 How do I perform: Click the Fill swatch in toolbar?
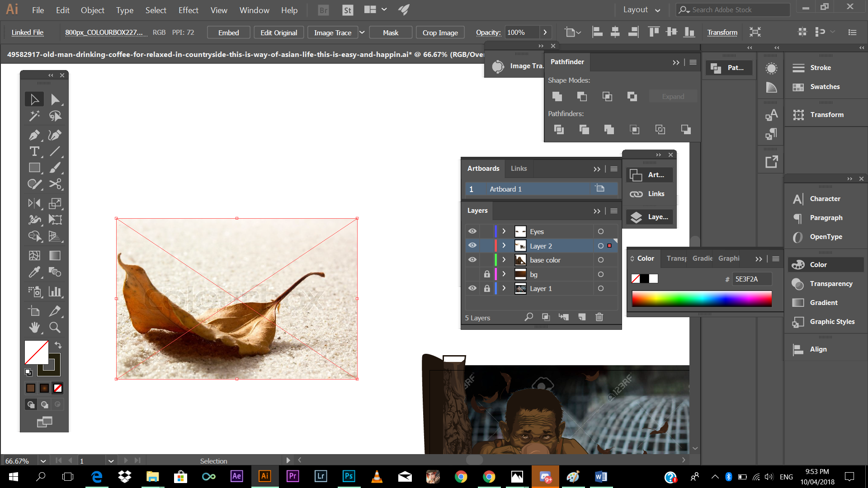(36, 352)
